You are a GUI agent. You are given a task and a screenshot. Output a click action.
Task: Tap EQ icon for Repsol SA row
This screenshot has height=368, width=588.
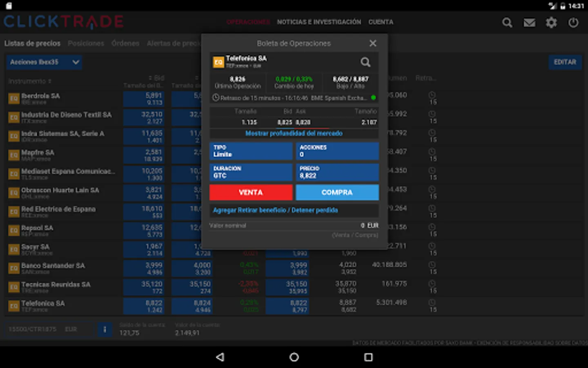point(14,230)
